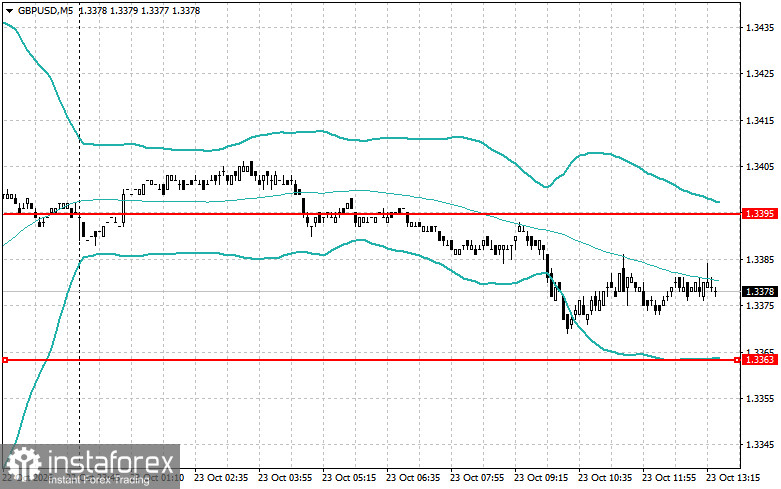This screenshot has height=489, width=781.
Task: Click the OHLC values 1.3378 1.3379 1.3377 1.3378
Action: point(140,10)
